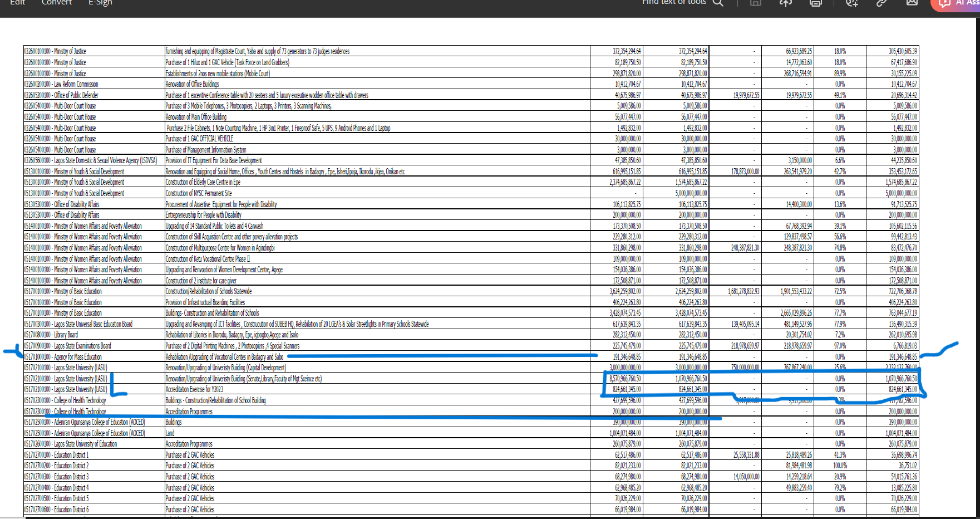The image size is (980, 519).
Task: Click the print icon
Action: click(816, 3)
